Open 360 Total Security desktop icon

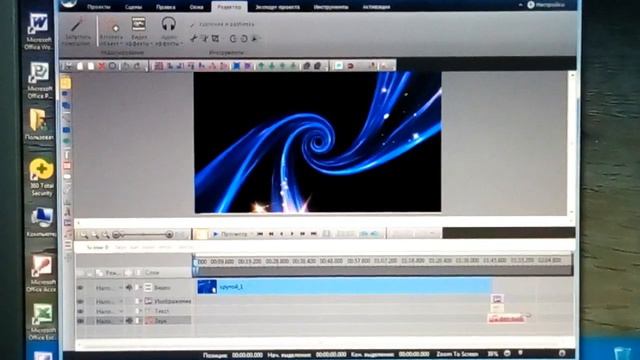point(41,178)
